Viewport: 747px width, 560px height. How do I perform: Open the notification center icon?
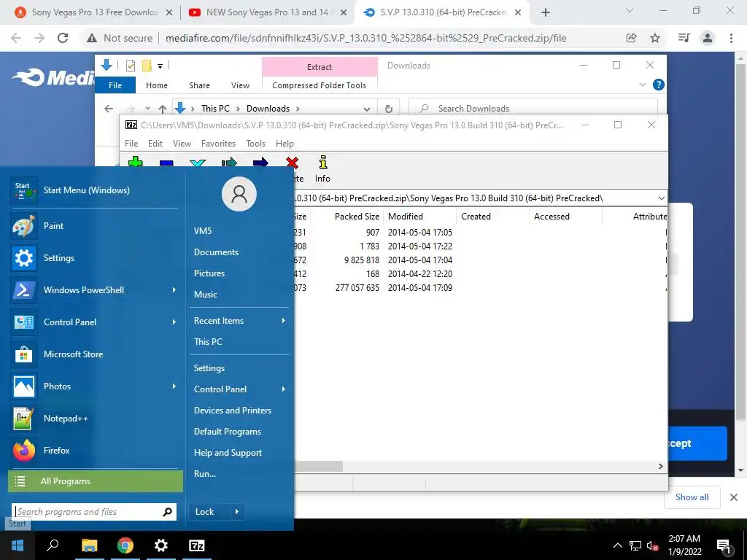[724, 545]
